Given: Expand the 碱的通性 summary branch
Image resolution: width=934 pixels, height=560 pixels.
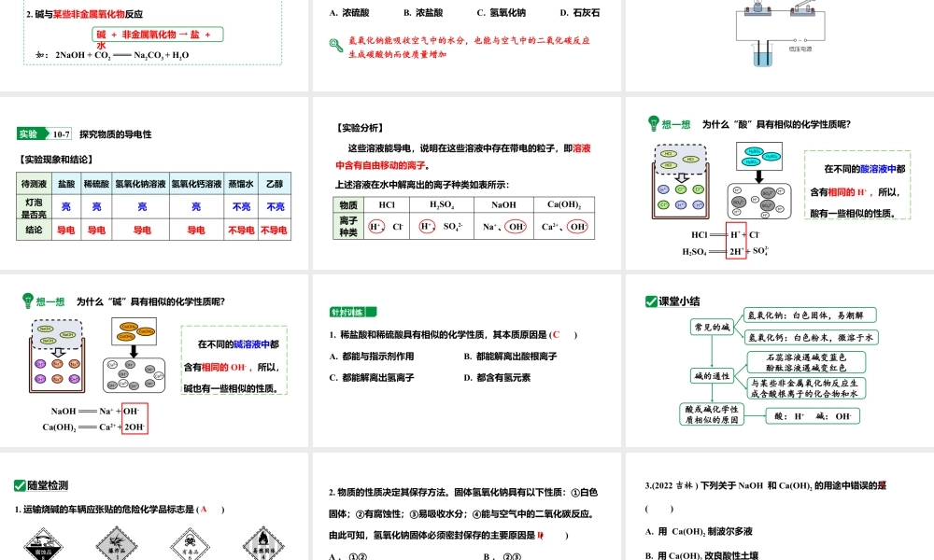Looking at the screenshot, I should click(712, 376).
